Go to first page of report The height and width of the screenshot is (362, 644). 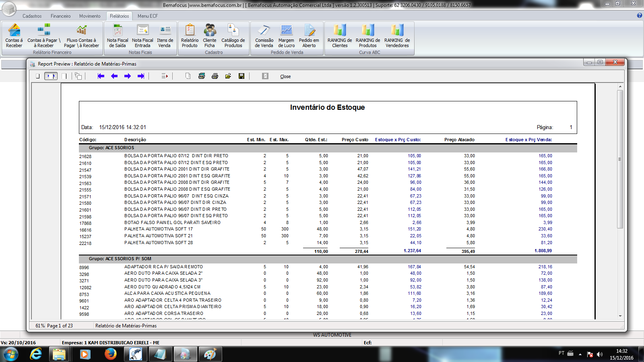[x=101, y=76]
